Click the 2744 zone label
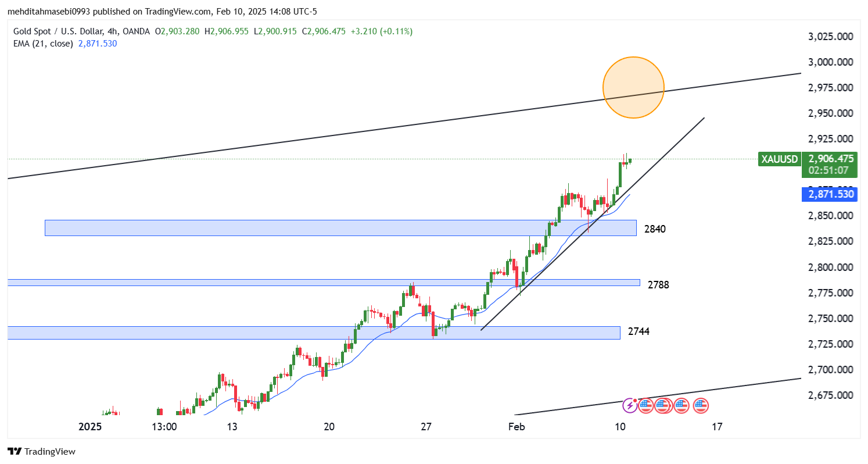This screenshot has height=464, width=868. point(639,331)
